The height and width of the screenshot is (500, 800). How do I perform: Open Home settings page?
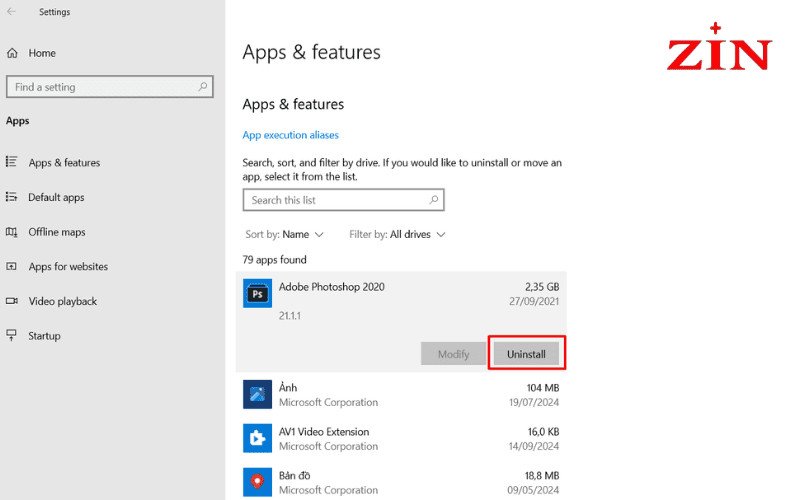click(42, 53)
